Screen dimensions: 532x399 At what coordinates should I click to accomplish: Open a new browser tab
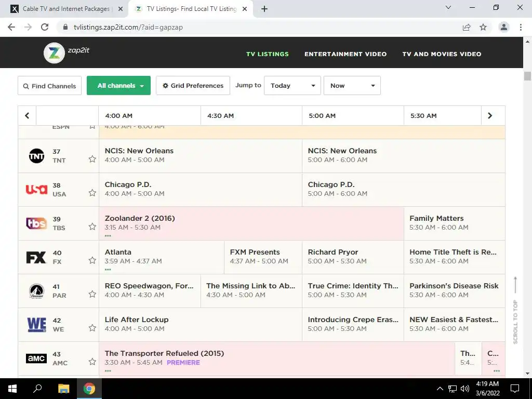(264, 9)
